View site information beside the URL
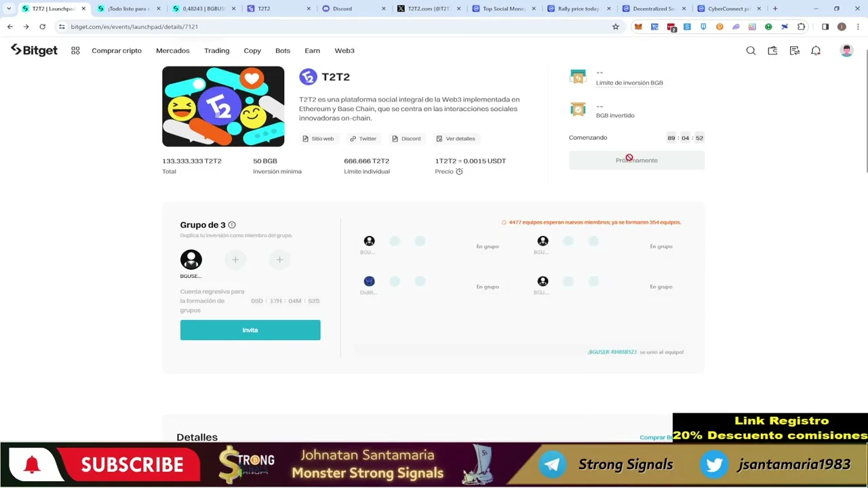The image size is (868, 488). pos(62,26)
